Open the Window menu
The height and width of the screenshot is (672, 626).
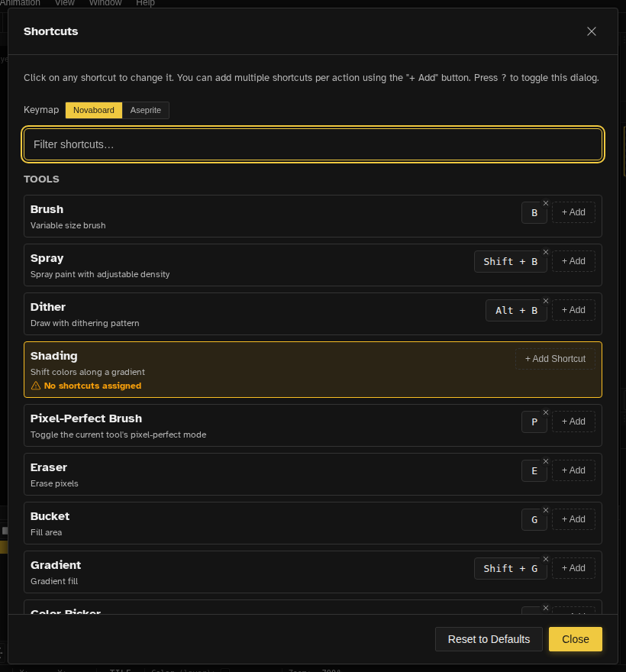[105, 3]
